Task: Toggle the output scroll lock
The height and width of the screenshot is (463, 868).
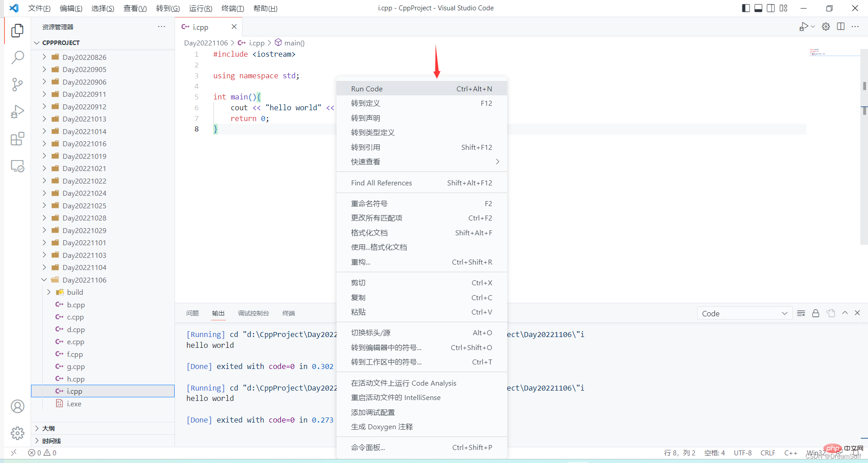Action: [x=815, y=313]
